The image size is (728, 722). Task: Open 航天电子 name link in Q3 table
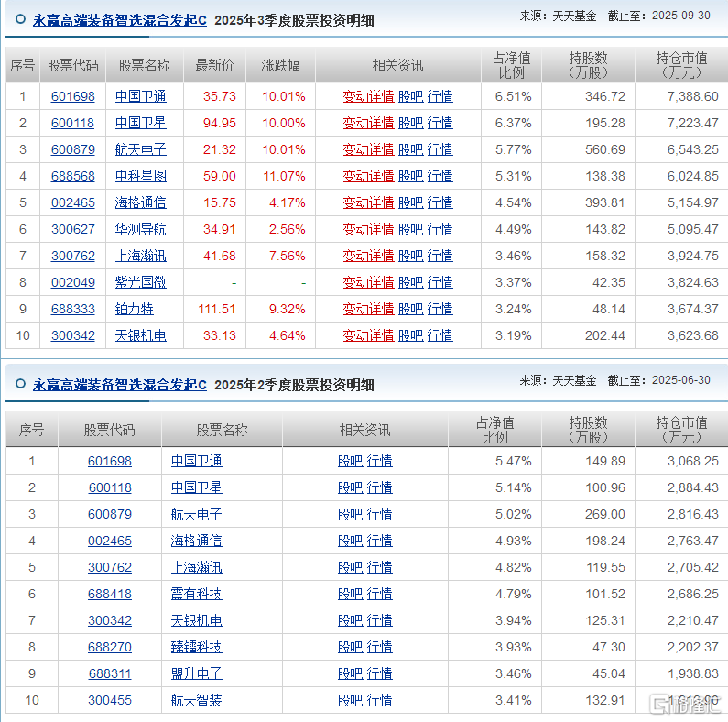pos(141,149)
